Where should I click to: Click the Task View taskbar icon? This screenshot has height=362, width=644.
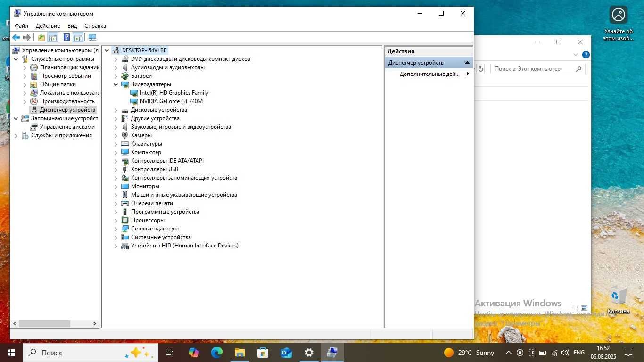(x=170, y=353)
